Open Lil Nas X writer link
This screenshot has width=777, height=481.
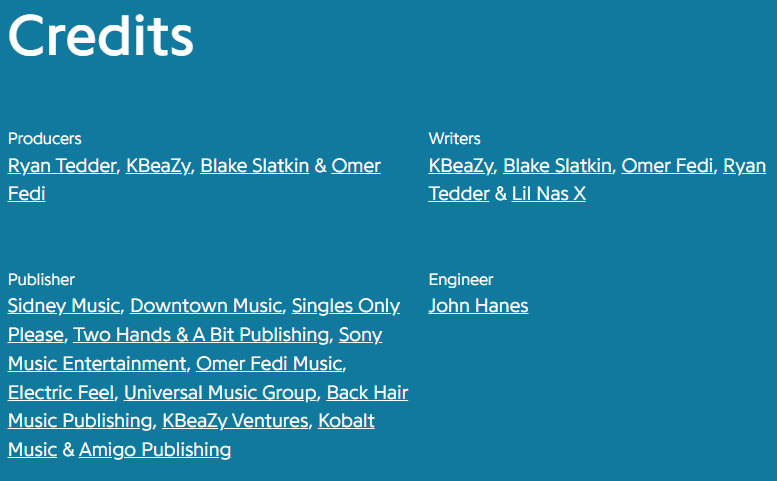[549, 194]
